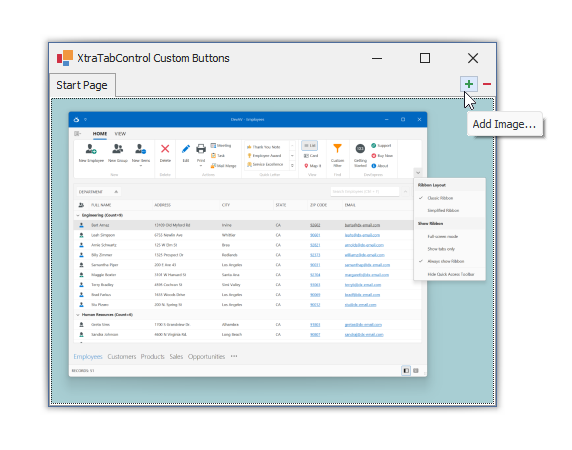Switch to Sales navigation tab

point(176,356)
